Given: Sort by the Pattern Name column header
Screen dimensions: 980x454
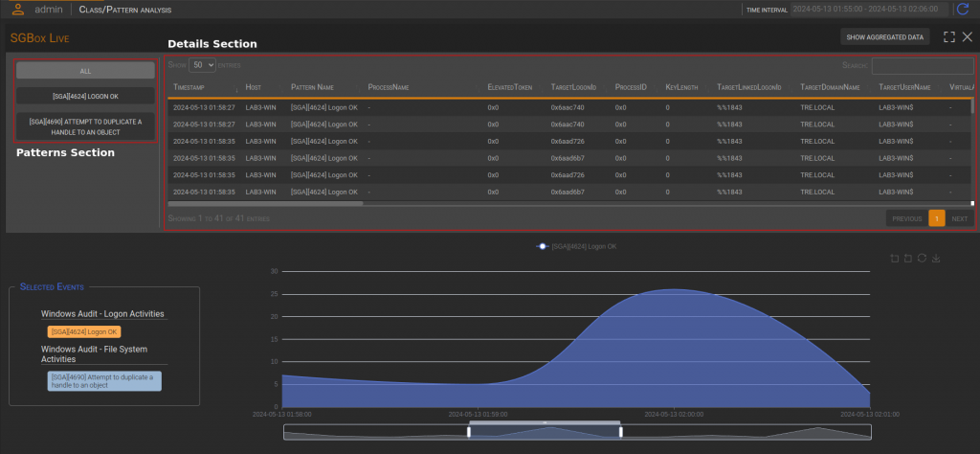Looking at the screenshot, I should point(312,87).
